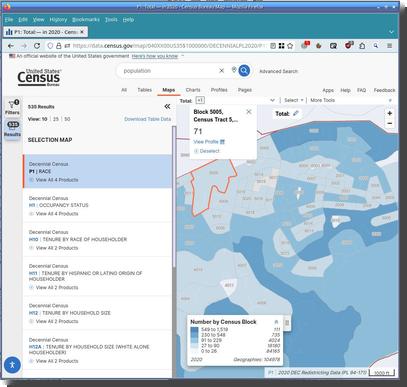Open the reader view icon in address bar
Image resolution: width=407 pixels, height=387 pixels.
point(273,46)
